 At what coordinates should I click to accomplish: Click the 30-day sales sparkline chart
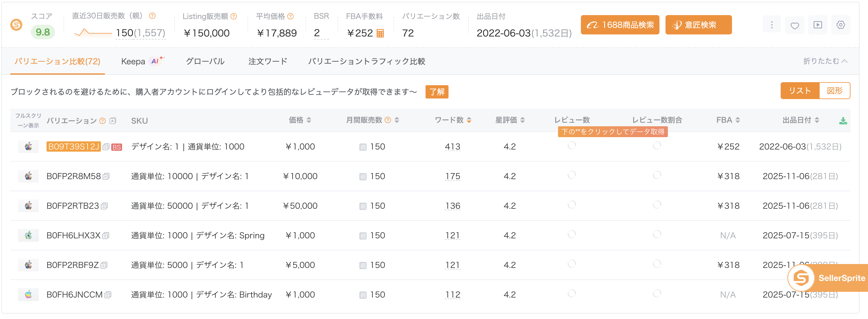coord(93,33)
